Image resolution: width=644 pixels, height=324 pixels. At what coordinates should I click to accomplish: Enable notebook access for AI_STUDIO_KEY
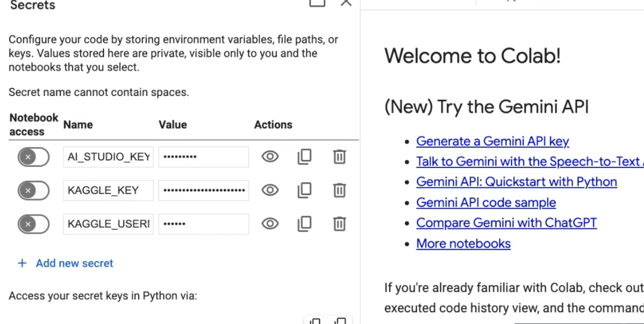(33, 157)
